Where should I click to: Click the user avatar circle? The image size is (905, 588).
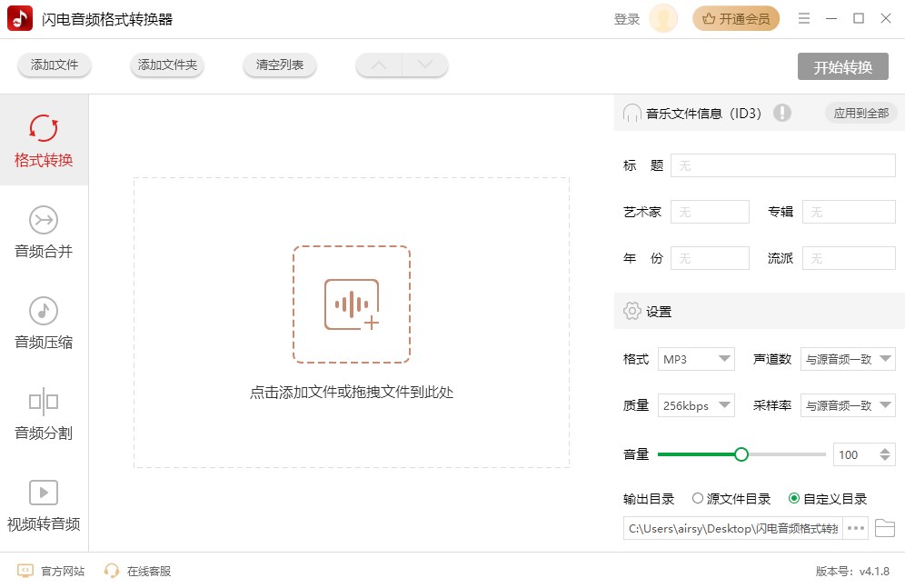point(662,18)
